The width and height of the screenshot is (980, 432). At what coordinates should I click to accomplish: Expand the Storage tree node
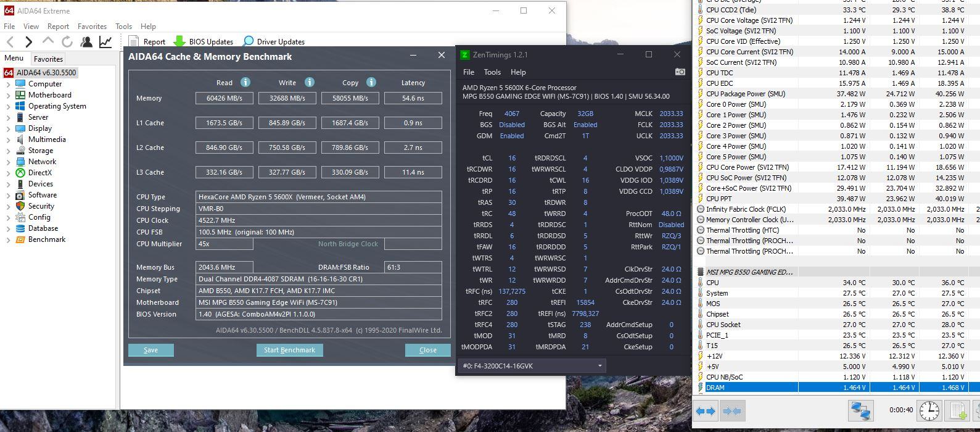tap(8, 151)
